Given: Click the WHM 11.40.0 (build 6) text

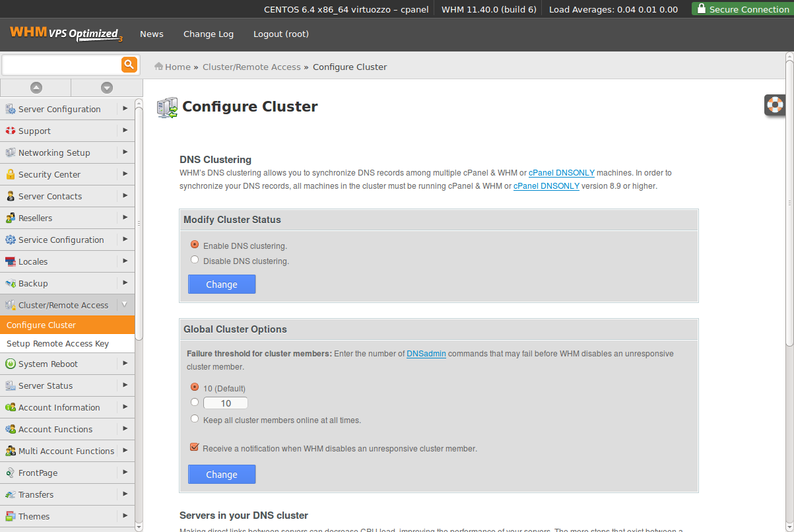Looking at the screenshot, I should click(489, 9).
